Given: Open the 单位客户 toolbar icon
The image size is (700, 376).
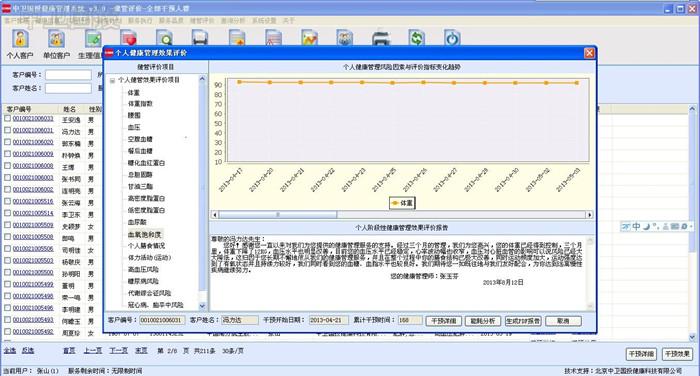Looking at the screenshot, I should coord(56,44).
